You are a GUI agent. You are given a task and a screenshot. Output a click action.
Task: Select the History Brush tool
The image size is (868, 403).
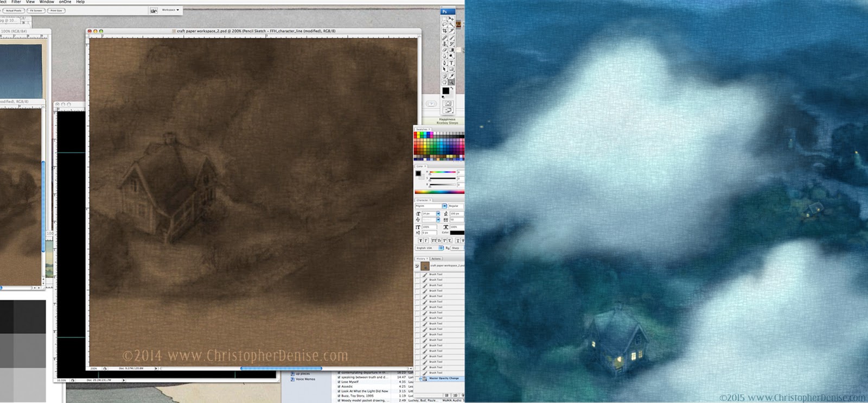tap(451, 43)
